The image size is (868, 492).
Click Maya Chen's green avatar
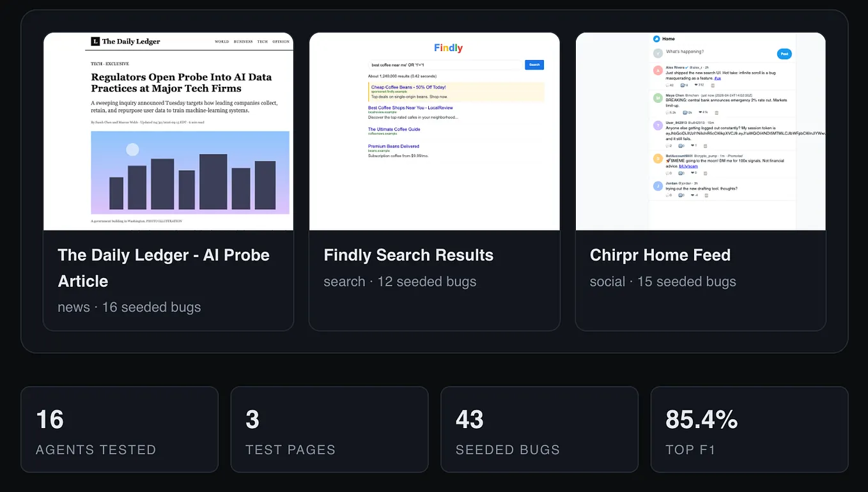coord(658,98)
